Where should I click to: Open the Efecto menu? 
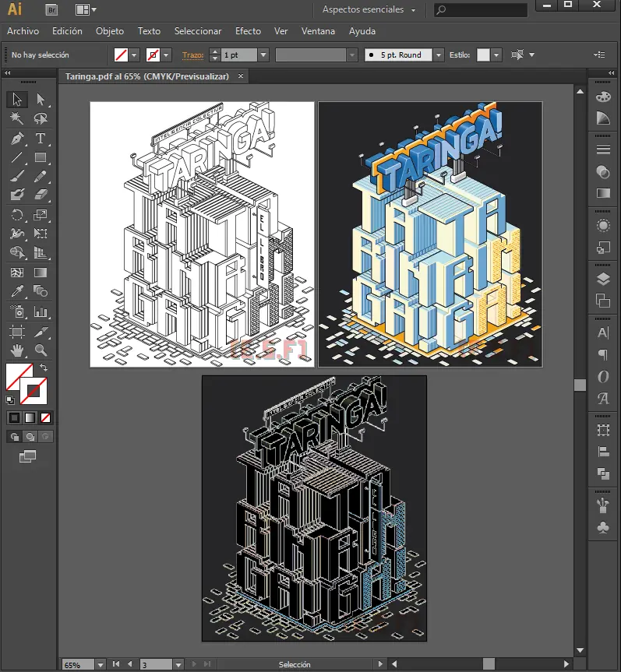(248, 31)
